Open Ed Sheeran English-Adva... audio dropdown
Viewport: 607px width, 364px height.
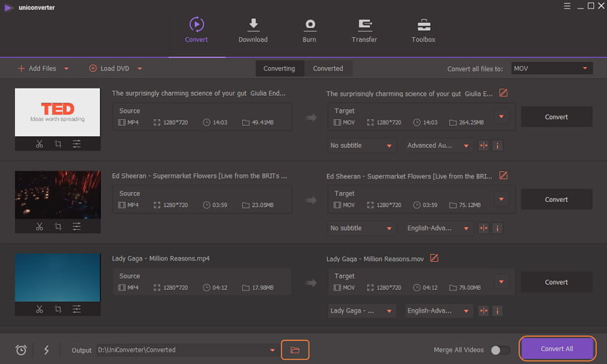pos(438,228)
